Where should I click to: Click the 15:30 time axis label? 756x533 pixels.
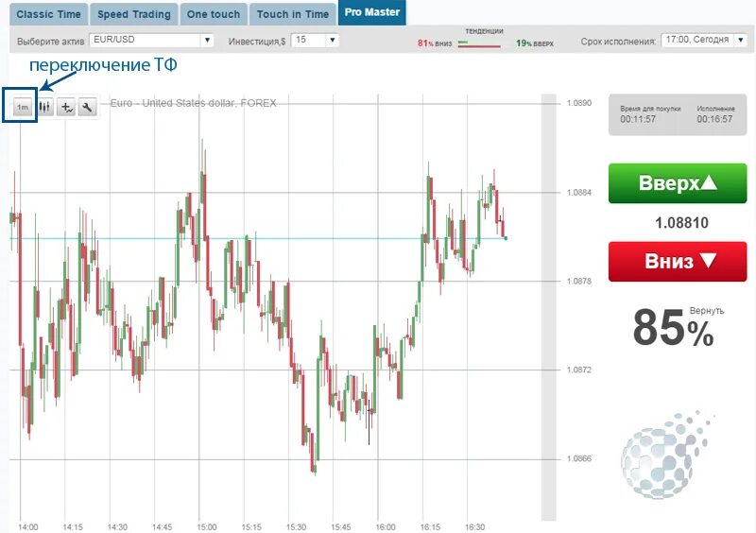point(296,527)
